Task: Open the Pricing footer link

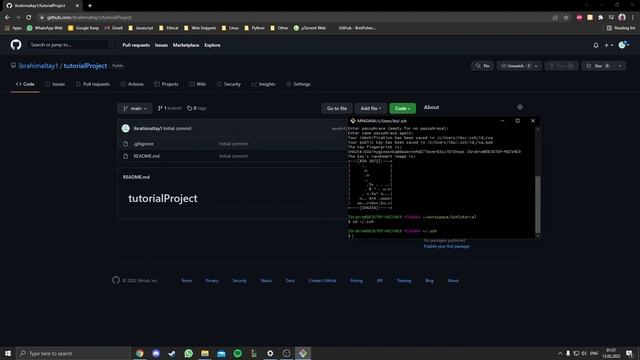Action: (356, 281)
